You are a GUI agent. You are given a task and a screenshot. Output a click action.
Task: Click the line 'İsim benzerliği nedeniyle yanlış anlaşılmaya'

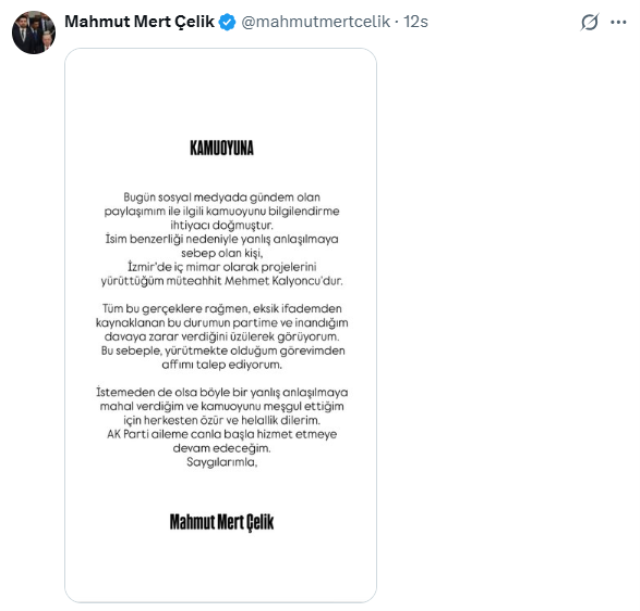[222, 239]
